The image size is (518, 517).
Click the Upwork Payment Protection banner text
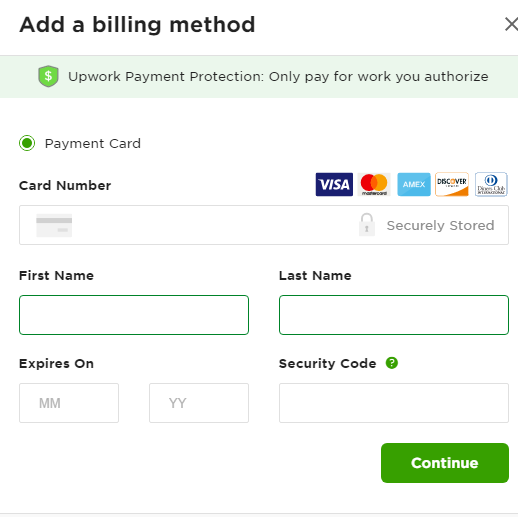pyautogui.click(x=278, y=77)
